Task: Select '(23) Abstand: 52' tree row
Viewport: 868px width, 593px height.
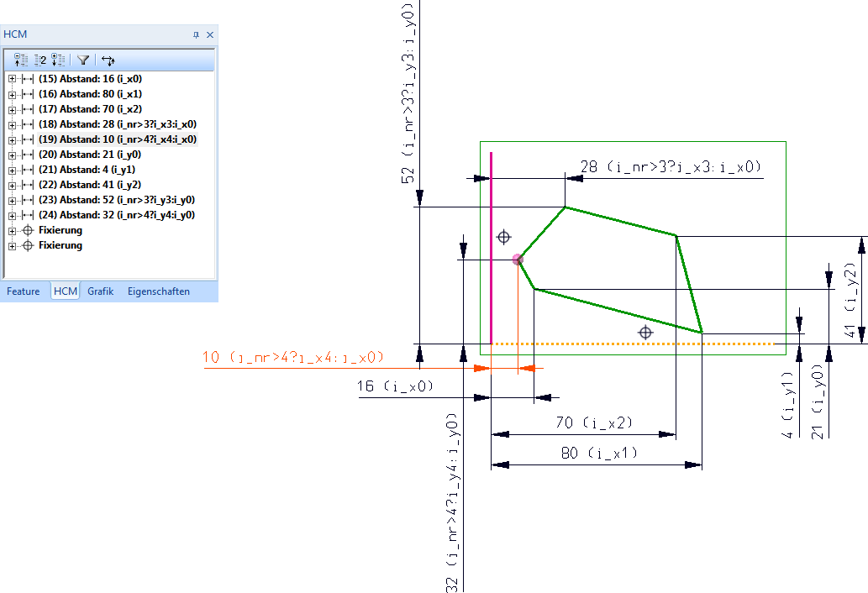Action: [117, 200]
